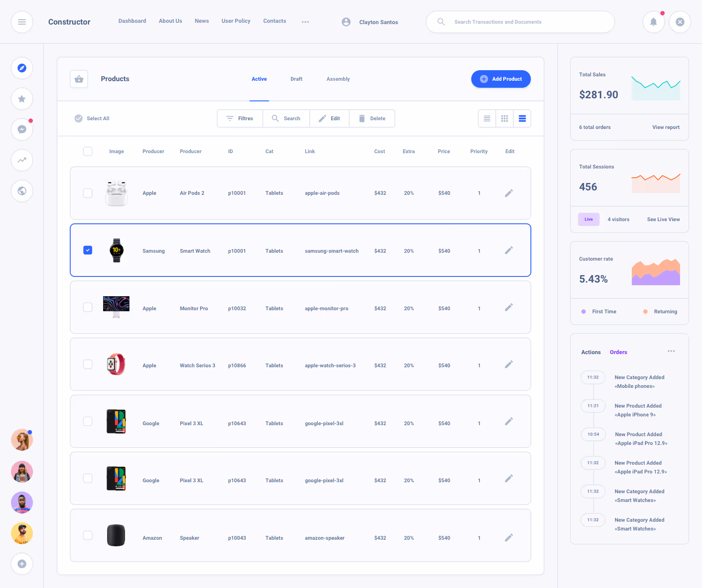Click the compass explore sidebar icon
The width and height of the screenshot is (702, 588).
(x=22, y=68)
